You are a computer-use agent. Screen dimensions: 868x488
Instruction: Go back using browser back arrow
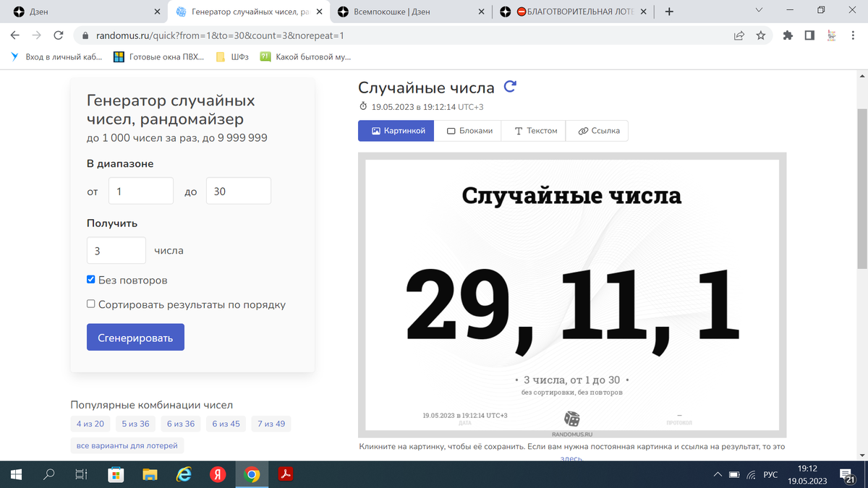point(15,35)
